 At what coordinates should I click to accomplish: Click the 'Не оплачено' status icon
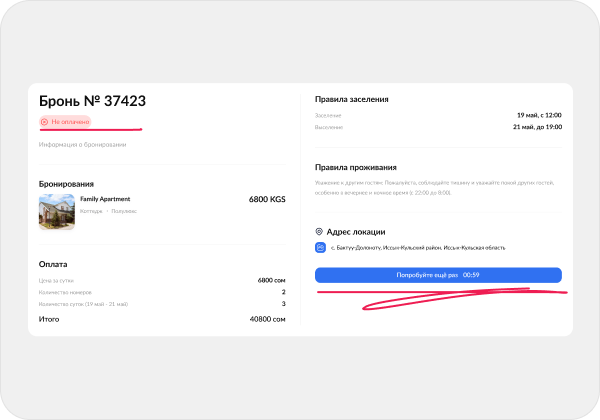[x=44, y=122]
